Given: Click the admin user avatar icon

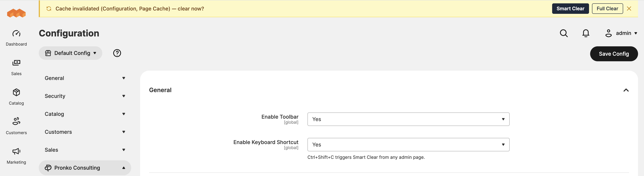Looking at the screenshot, I should tap(608, 33).
